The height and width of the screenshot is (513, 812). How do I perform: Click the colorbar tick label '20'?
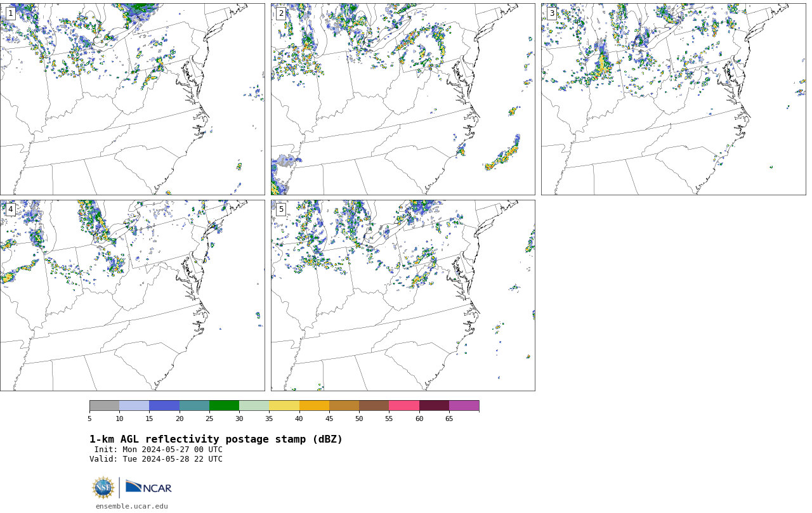[x=180, y=419]
